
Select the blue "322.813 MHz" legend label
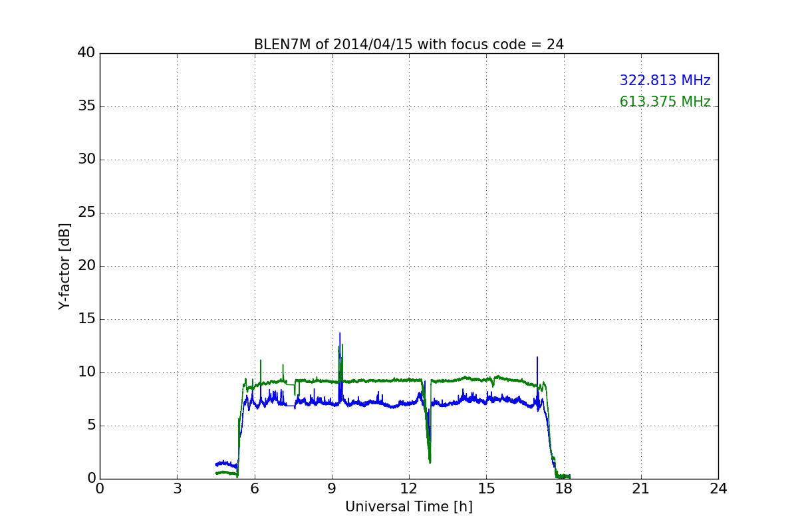[665, 80]
